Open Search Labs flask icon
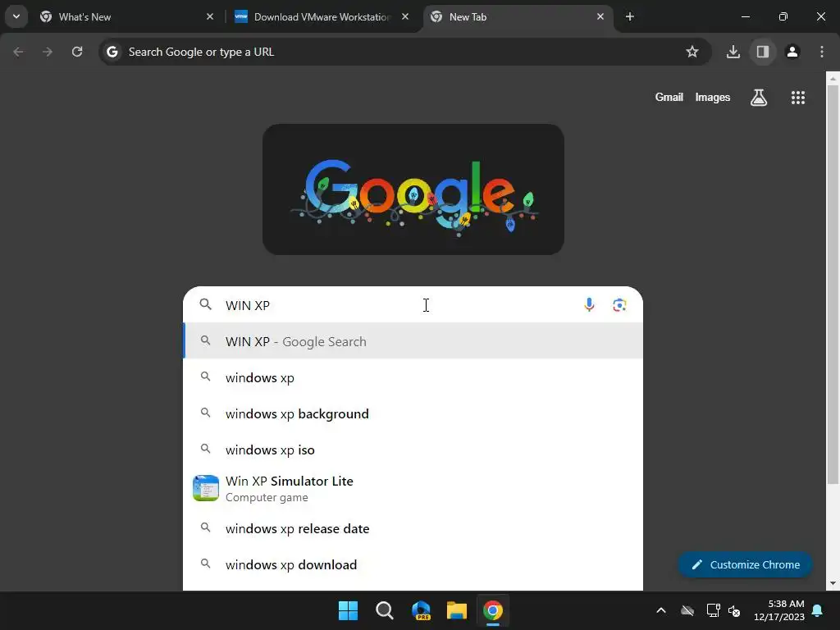840x630 pixels. click(759, 98)
